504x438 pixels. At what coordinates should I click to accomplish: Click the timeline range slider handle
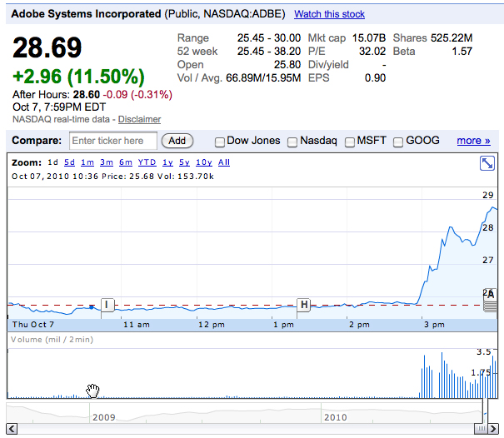tap(485, 411)
